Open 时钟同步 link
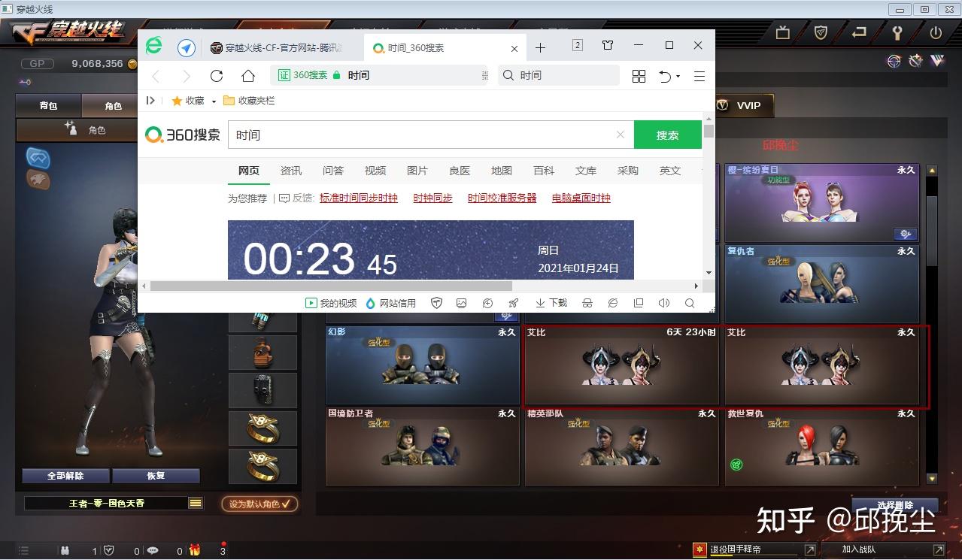The image size is (962, 560). pos(433,198)
